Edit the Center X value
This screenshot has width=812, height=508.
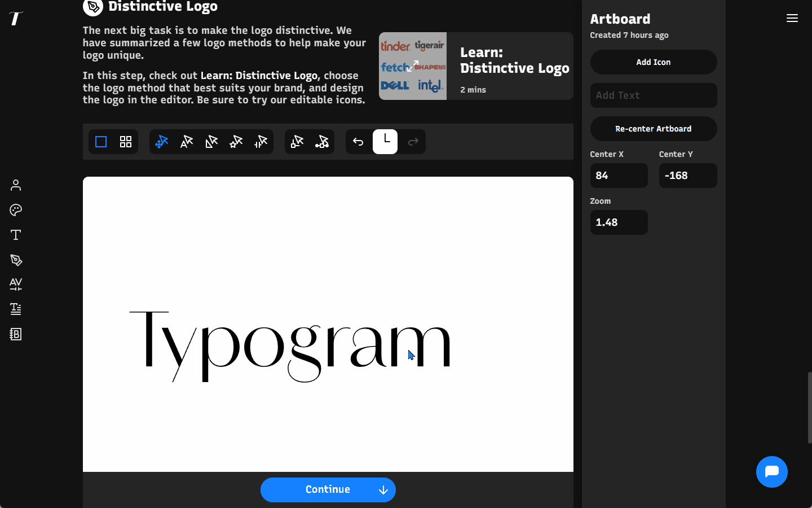point(619,176)
